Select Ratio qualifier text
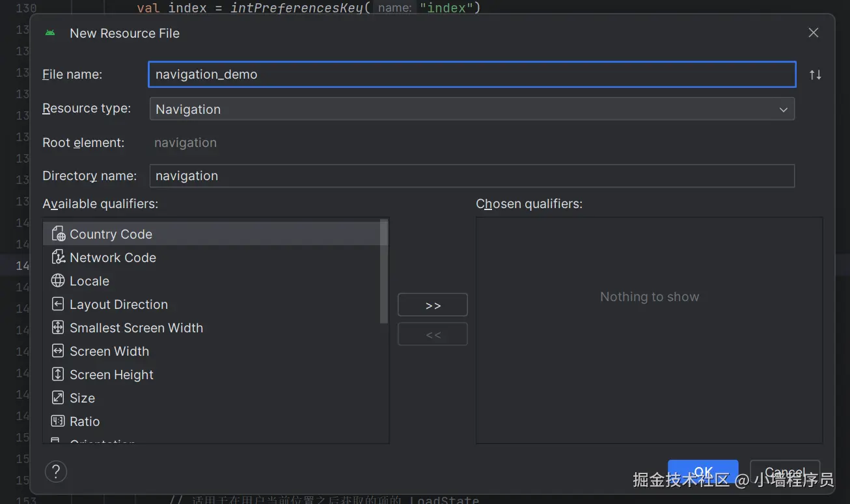The width and height of the screenshot is (850, 504). coord(85,421)
